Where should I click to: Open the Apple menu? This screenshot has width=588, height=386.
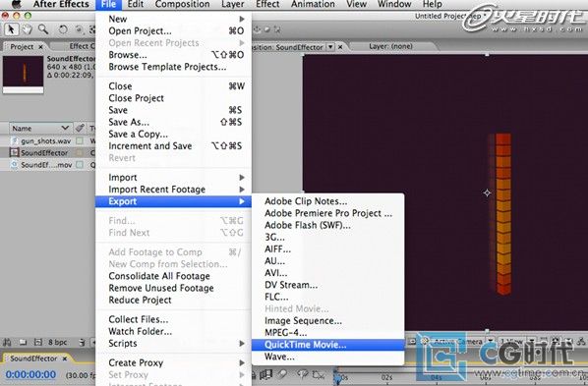[17, 4]
